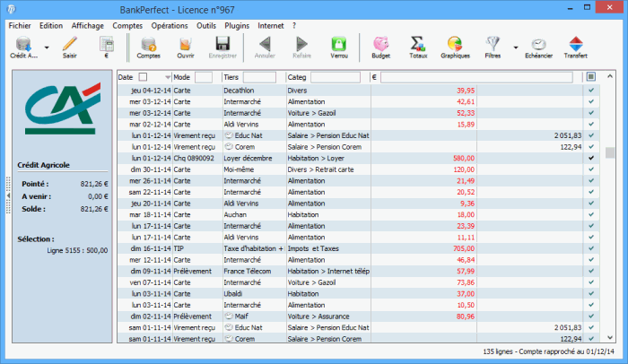This screenshot has height=364, width=628.
Task: Click the column chooser icon in the table header
Action: pos(590,76)
